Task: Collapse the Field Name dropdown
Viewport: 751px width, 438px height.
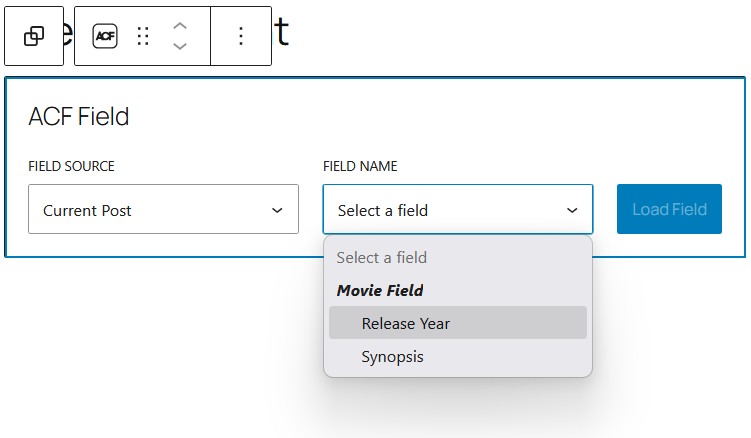Action: tap(457, 210)
